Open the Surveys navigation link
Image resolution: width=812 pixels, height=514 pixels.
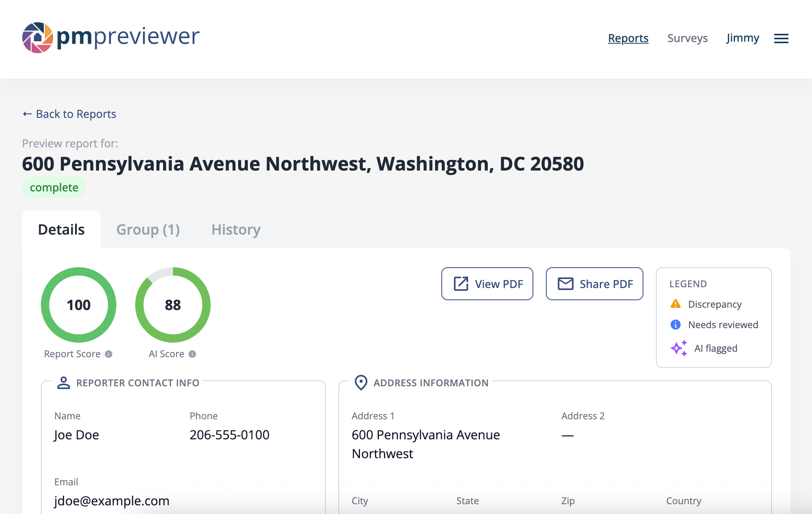pyautogui.click(x=687, y=38)
